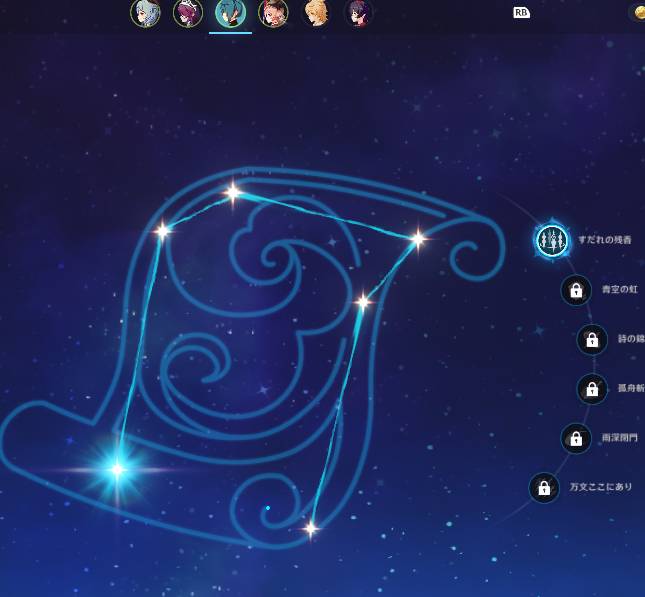Click the すだれの残香 label text

coord(604,240)
